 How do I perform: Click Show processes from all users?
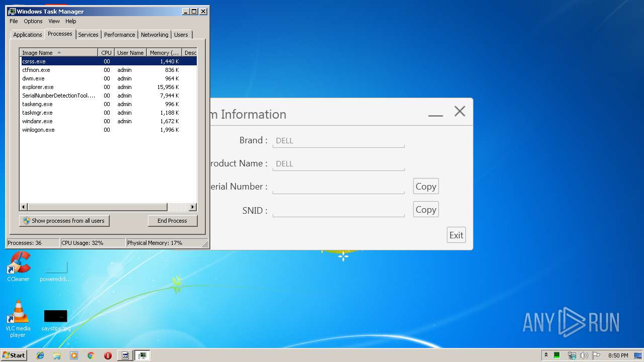pyautogui.click(x=64, y=221)
